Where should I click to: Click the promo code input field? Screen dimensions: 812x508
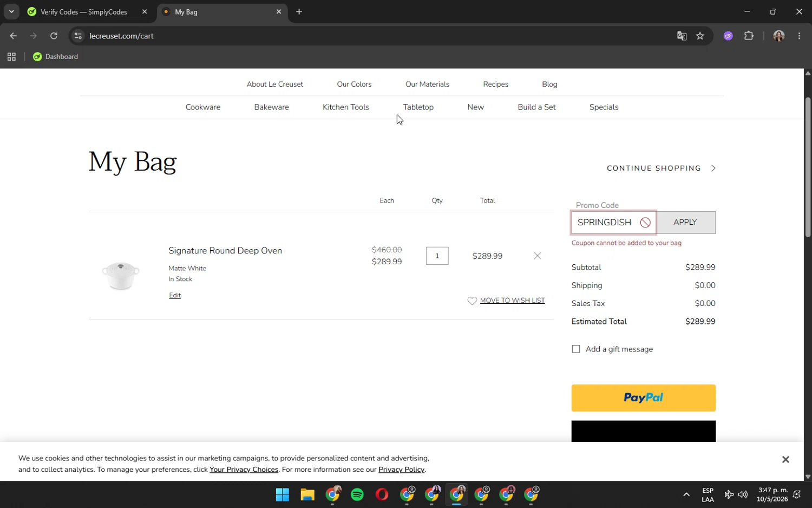tap(613, 223)
